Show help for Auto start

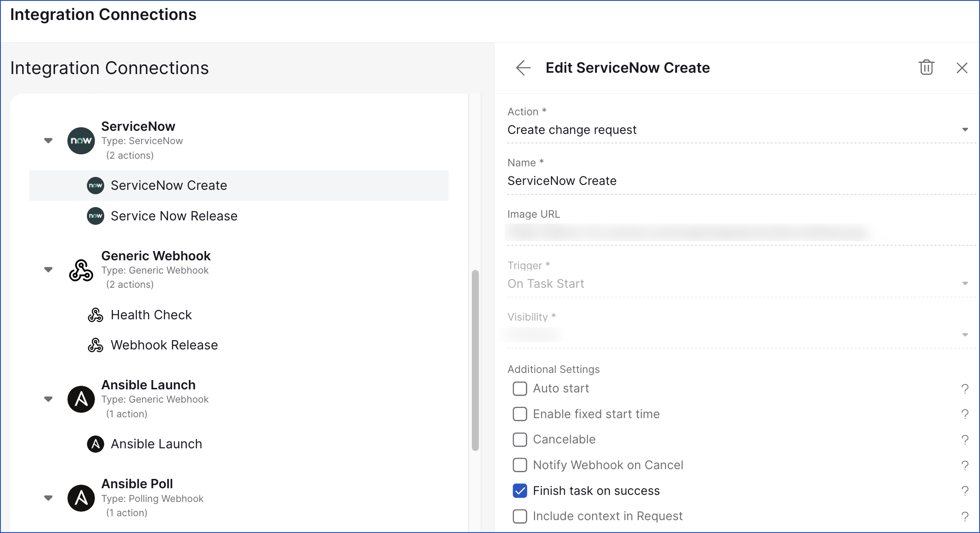[965, 389]
